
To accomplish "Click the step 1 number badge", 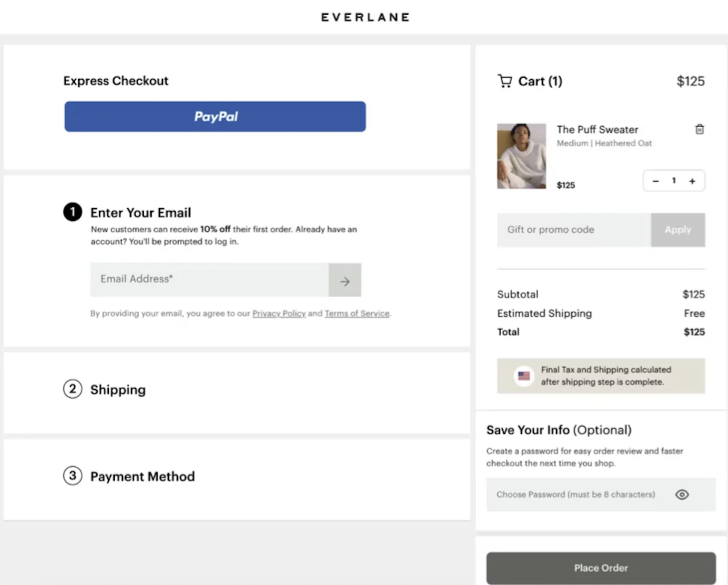I will [x=72, y=212].
